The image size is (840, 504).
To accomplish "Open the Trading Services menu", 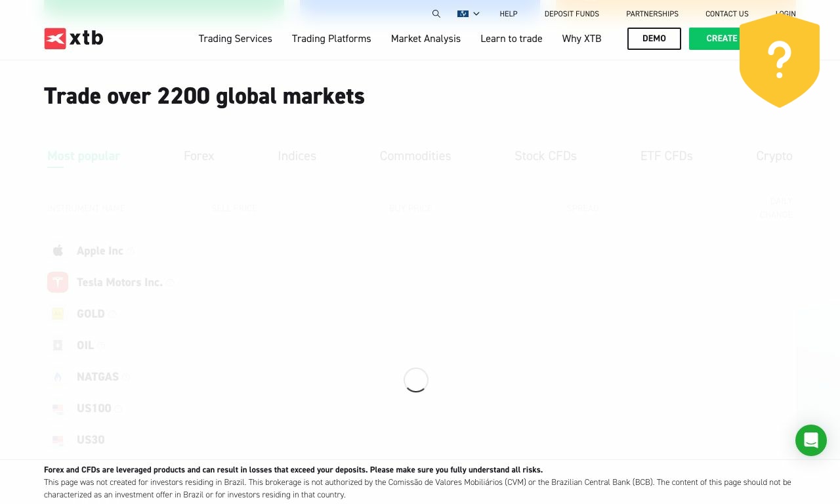I will [235, 39].
